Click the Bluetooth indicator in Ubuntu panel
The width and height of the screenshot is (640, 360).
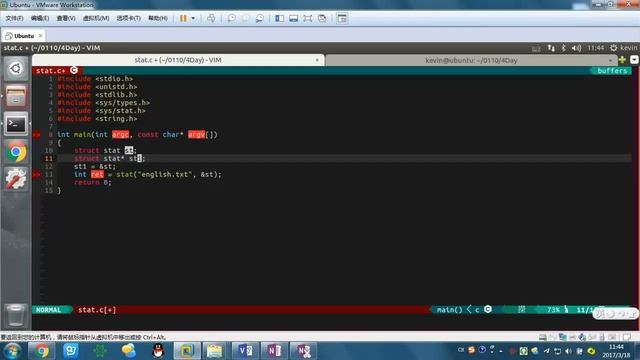(563, 48)
